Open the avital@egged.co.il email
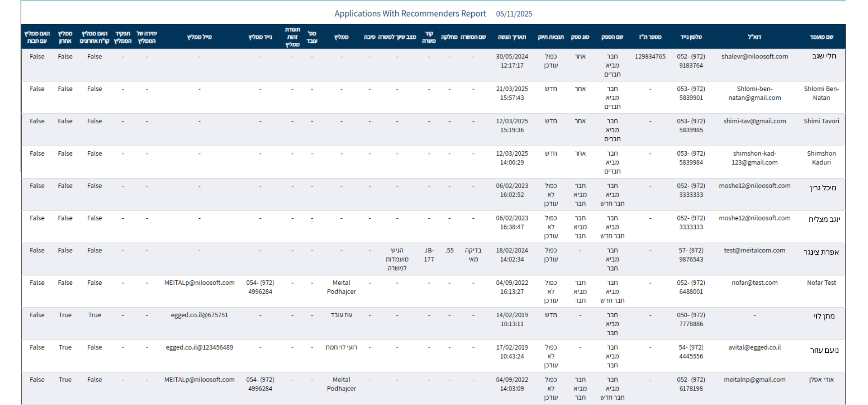The height and width of the screenshot is (405, 868). pos(754,347)
